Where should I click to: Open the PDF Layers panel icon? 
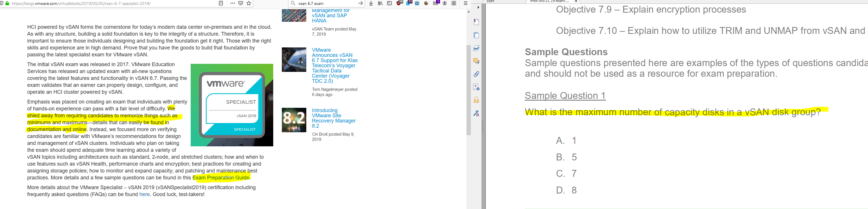tap(476, 48)
